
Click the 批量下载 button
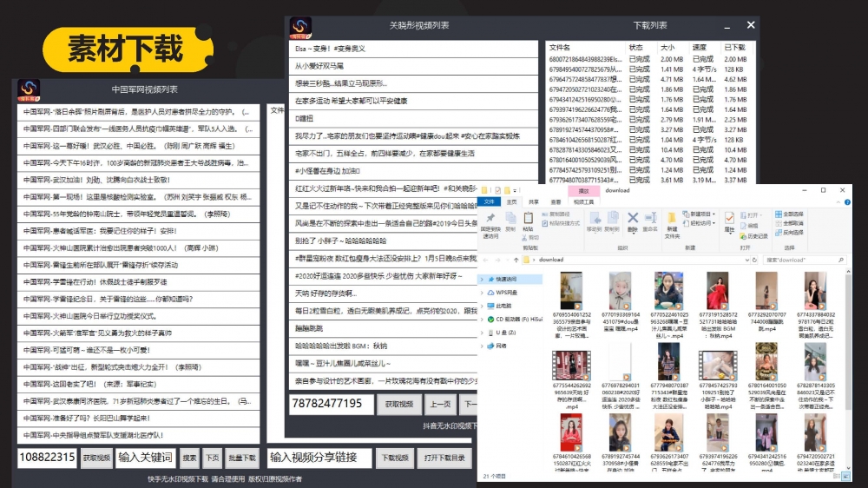(242, 458)
